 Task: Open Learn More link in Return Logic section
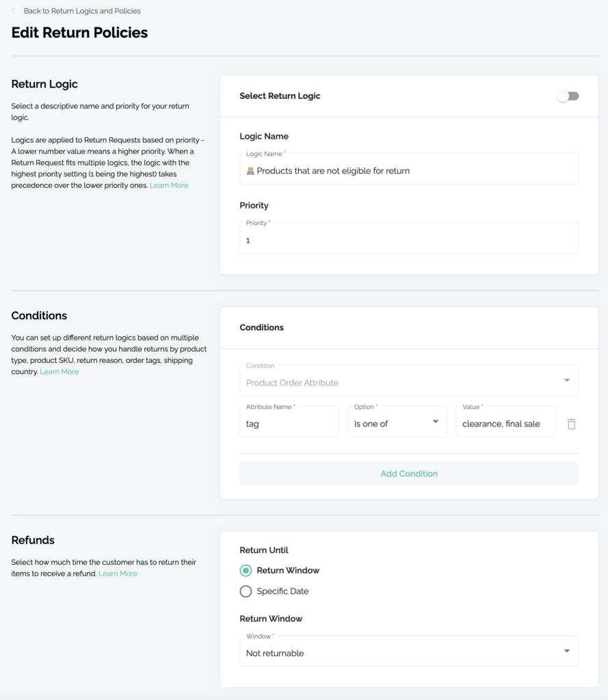(x=169, y=185)
